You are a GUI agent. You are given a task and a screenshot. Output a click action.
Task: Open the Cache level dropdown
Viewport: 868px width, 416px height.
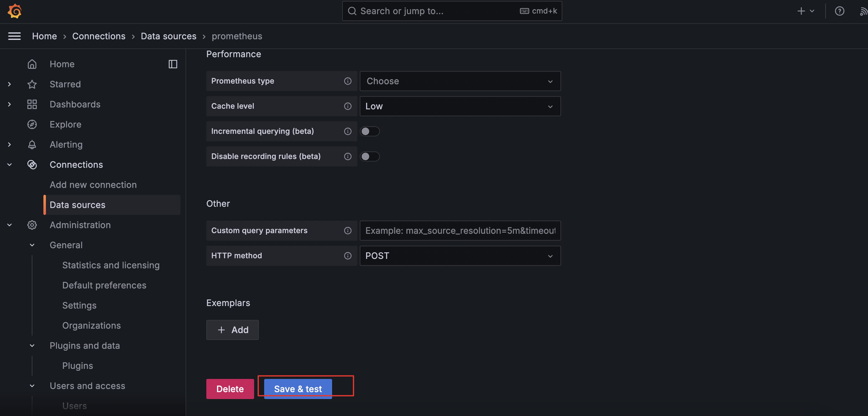[x=459, y=106]
